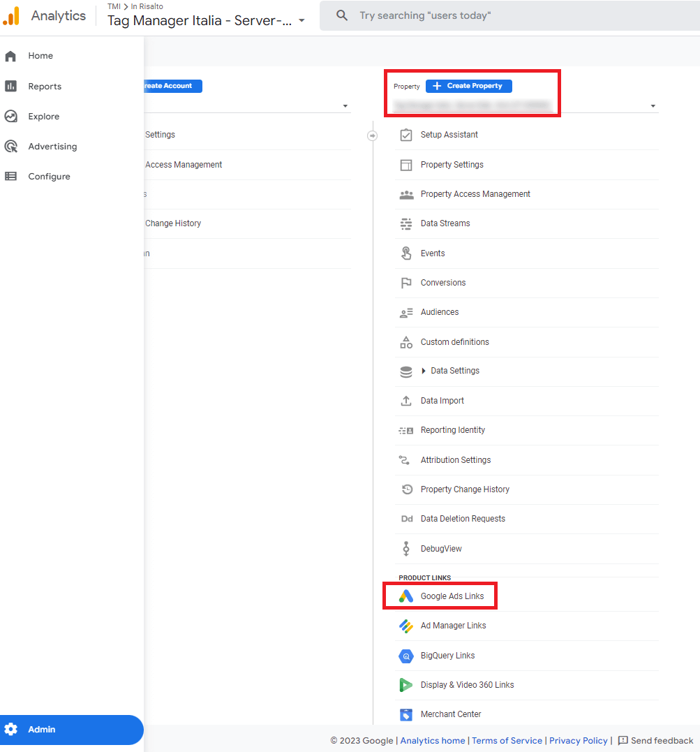700x752 pixels.
Task: Click the Custom definitions shapes icon
Action: (406, 342)
